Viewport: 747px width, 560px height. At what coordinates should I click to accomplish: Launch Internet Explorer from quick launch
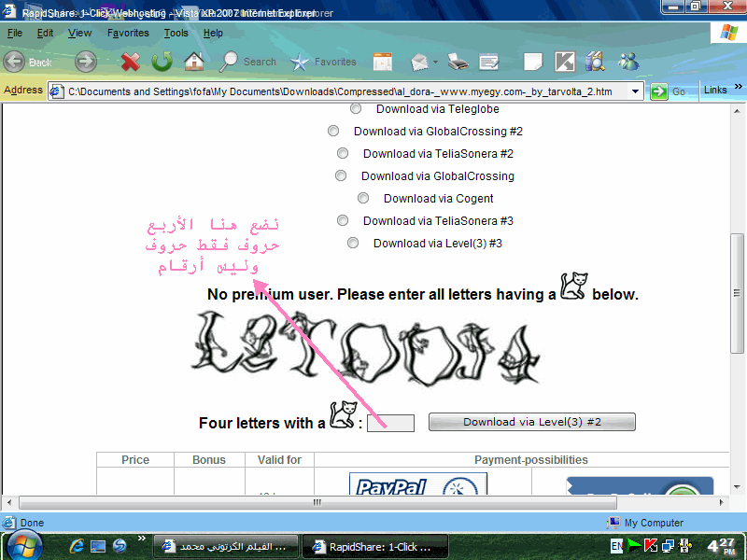coord(77,546)
